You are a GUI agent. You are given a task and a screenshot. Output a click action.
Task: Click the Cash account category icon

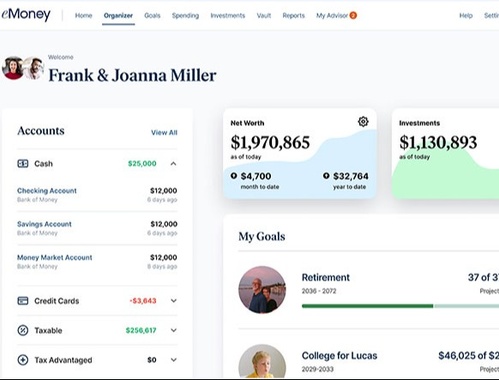tap(23, 164)
